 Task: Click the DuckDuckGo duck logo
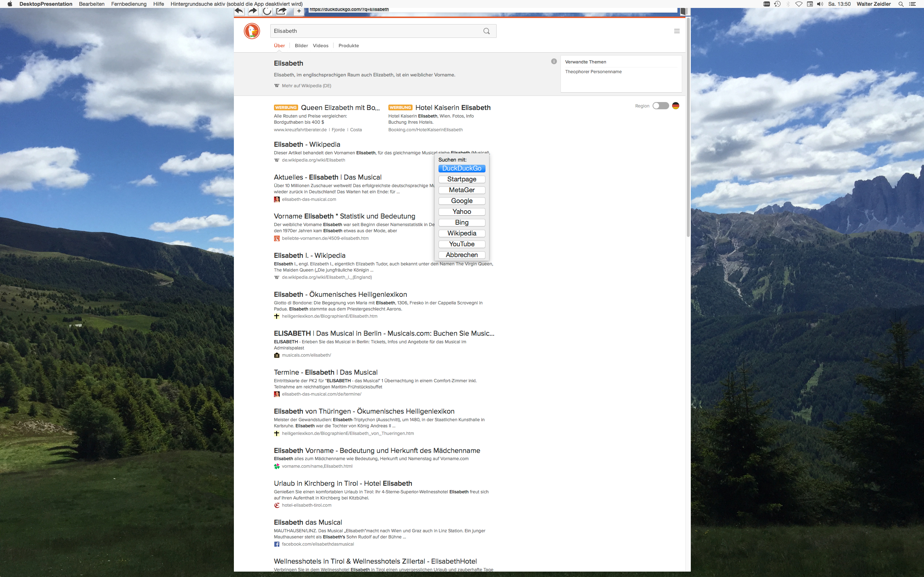point(252,31)
